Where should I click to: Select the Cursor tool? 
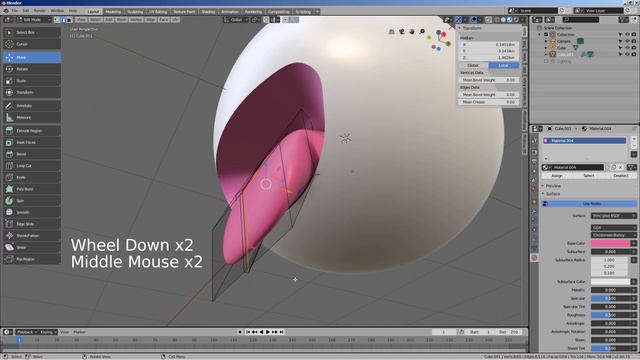click(x=32, y=44)
